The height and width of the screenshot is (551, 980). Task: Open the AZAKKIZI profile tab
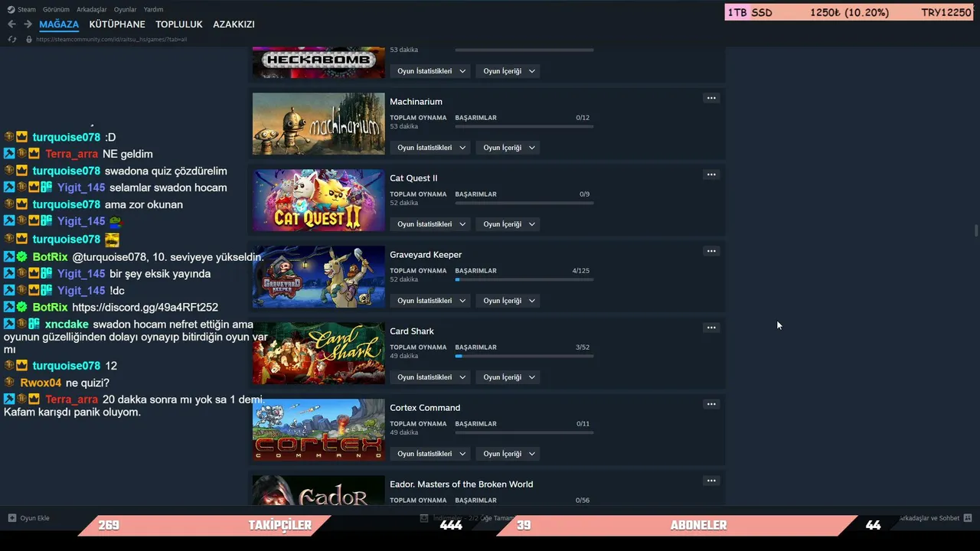click(234, 24)
